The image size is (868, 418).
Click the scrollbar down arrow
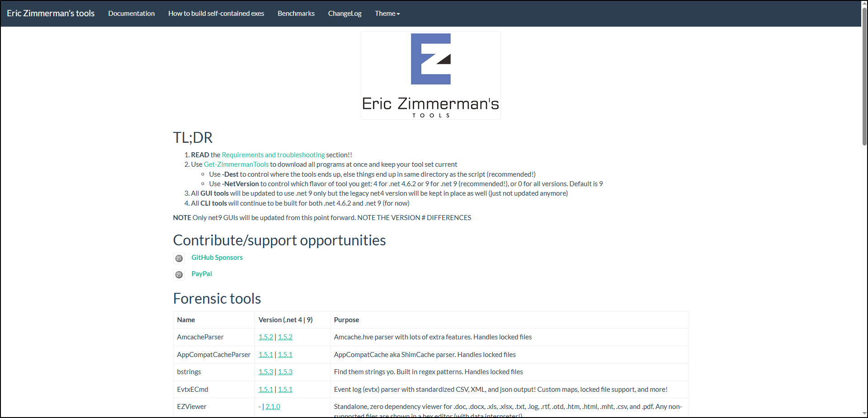(864, 414)
